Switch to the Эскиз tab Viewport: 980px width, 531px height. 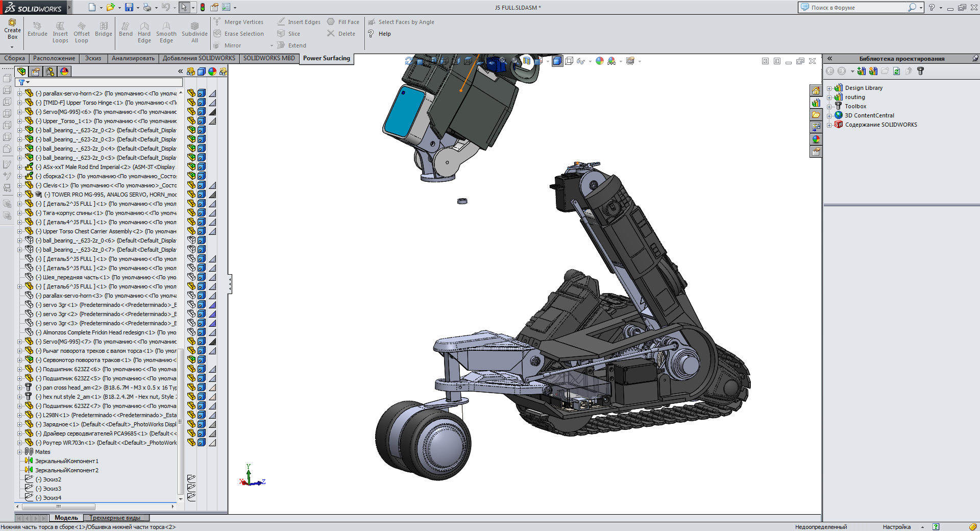tap(93, 58)
